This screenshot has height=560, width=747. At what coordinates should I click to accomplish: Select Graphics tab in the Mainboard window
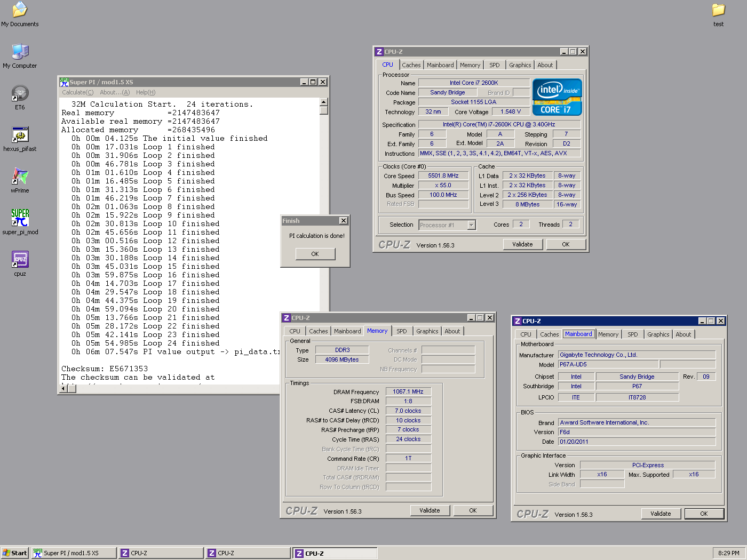click(658, 334)
